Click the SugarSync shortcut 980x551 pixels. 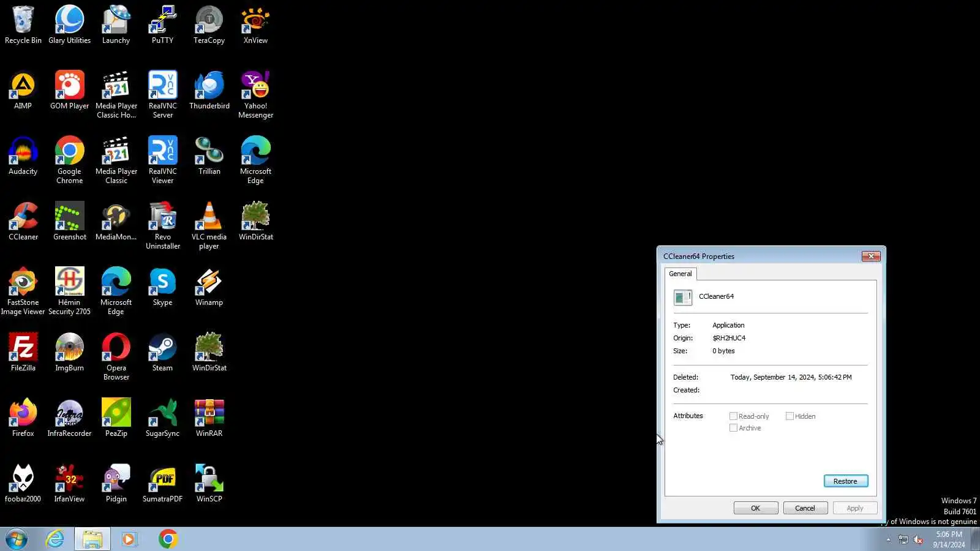(162, 419)
